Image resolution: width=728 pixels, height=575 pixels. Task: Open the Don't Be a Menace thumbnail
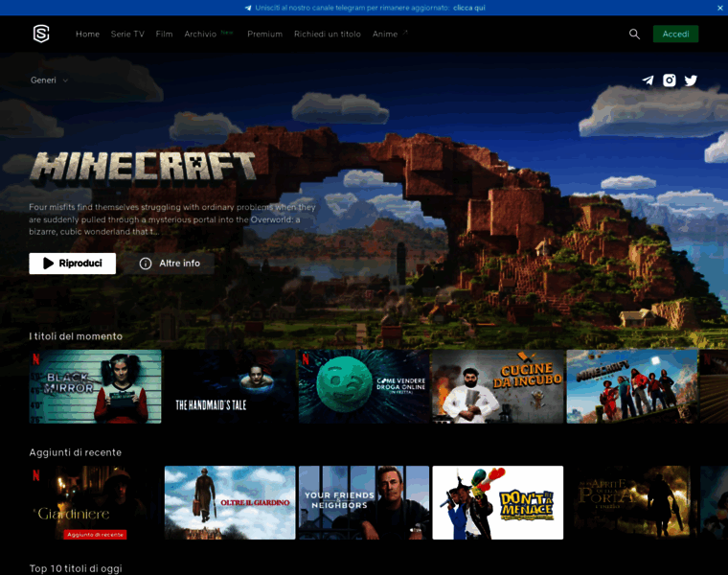(x=498, y=502)
